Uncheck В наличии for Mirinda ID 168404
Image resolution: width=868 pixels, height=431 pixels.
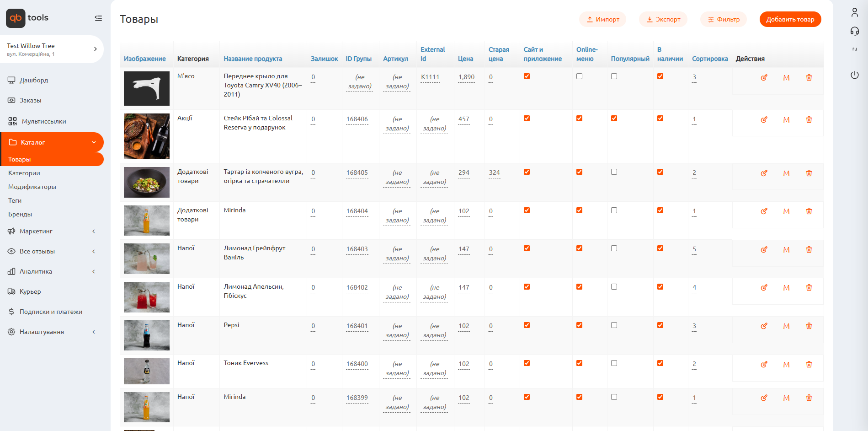660,210
